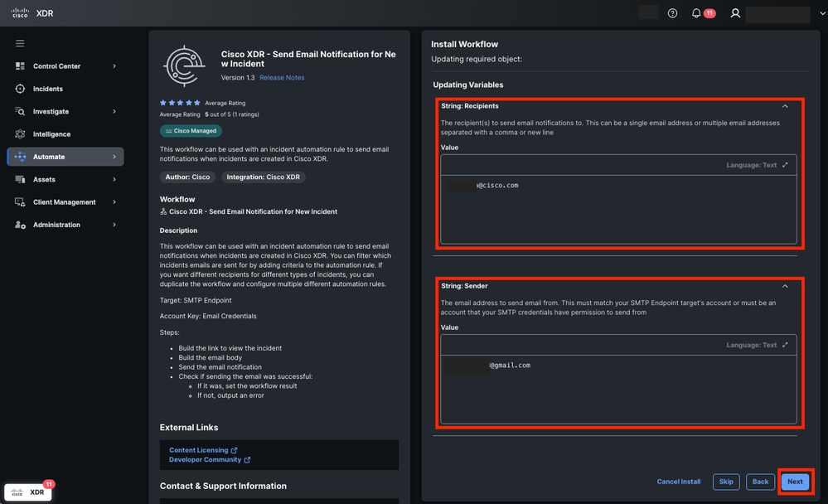Screen dimensions: 828x504
Task: Expand the Administration chevron
Action: coord(114,225)
